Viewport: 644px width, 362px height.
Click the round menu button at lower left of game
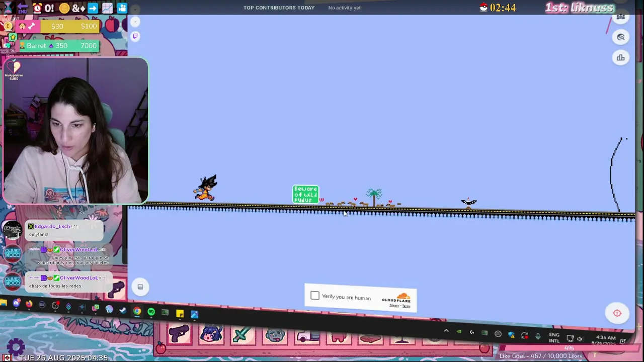coord(140,287)
